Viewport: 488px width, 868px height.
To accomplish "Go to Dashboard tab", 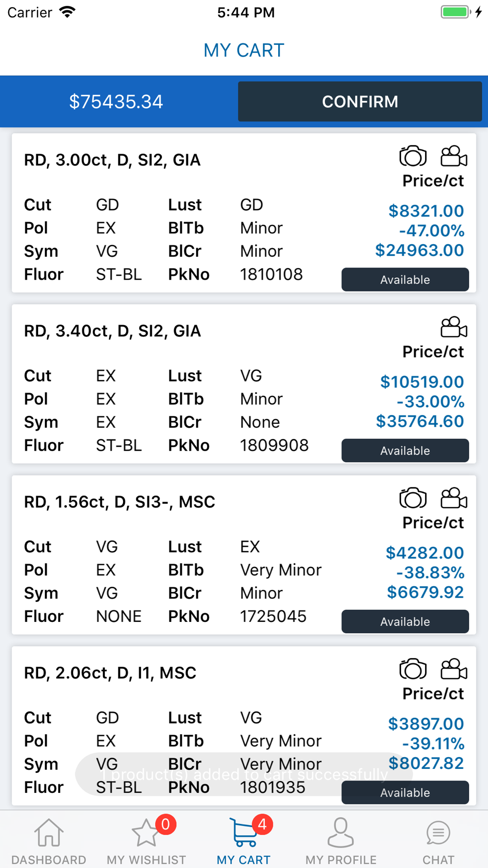I will pos(49,841).
